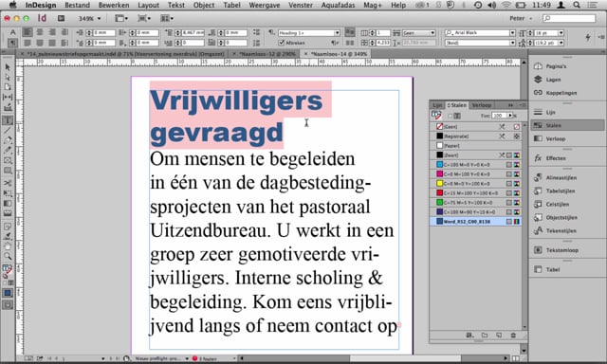Viewport: 607px width, 364px height.
Task: Open the Arial Black font dropdown
Action: (x=512, y=33)
